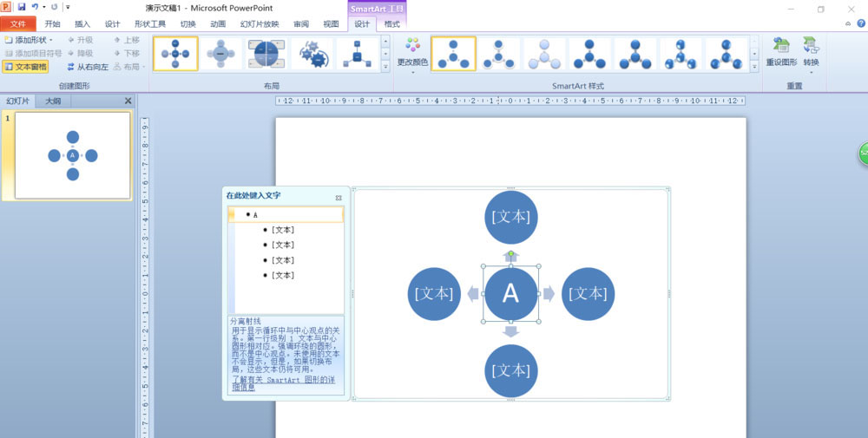Viewport: 868px width, 438px height.
Task: Click the Redo icon
Action: [x=54, y=7]
